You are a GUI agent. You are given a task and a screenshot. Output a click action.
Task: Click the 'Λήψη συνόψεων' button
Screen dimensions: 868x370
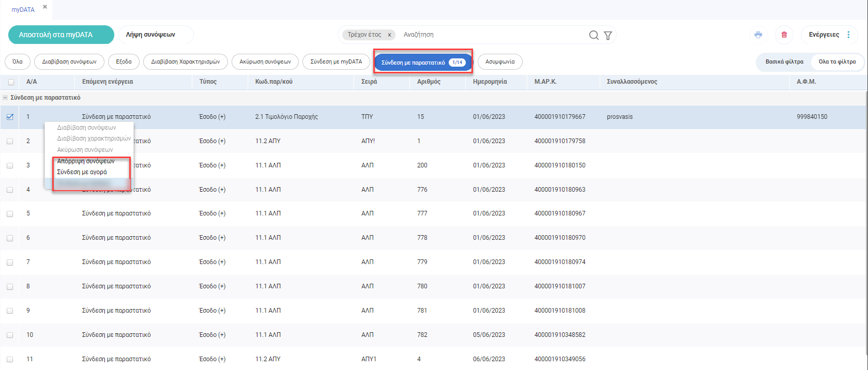tap(150, 35)
